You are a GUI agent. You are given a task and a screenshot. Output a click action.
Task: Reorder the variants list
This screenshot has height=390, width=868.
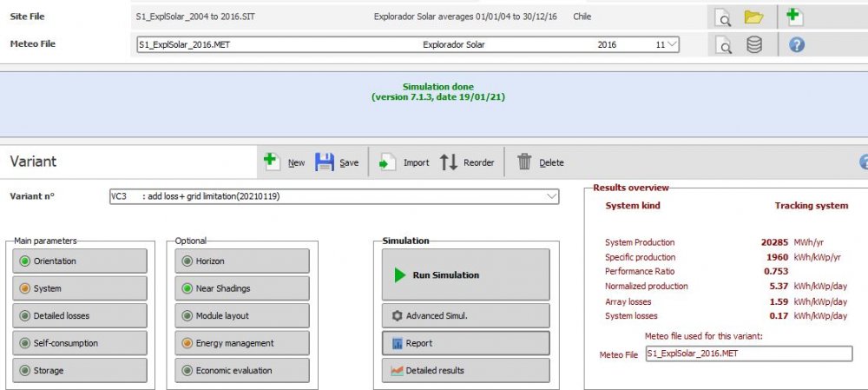click(x=467, y=162)
